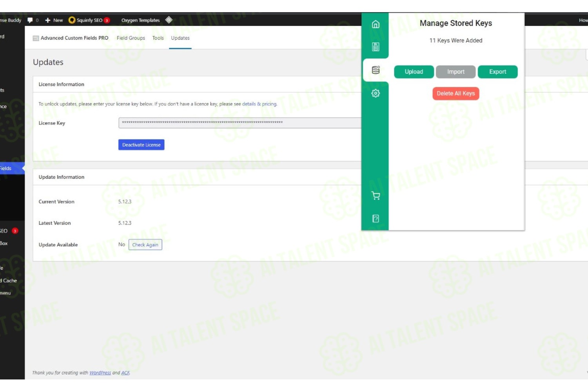The width and height of the screenshot is (588, 392).
Task: Open the ACF footer link
Action: coord(125,373)
